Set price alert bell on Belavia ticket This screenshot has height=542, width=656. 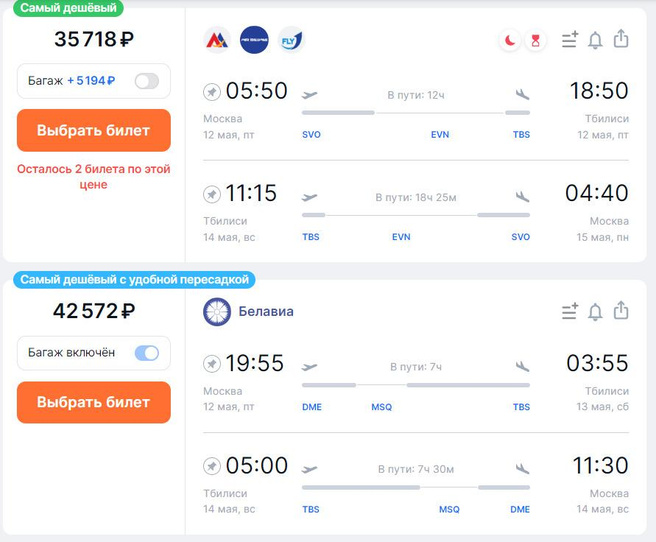(595, 312)
